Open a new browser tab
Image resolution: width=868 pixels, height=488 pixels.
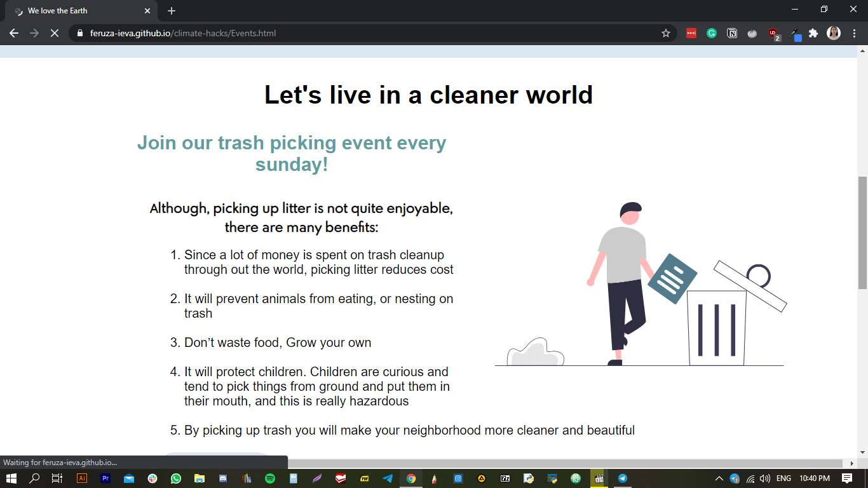click(x=172, y=11)
